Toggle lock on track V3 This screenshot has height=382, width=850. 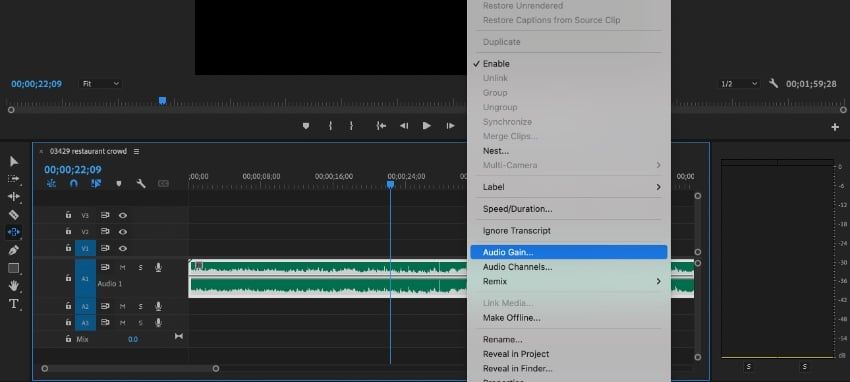[x=68, y=215]
